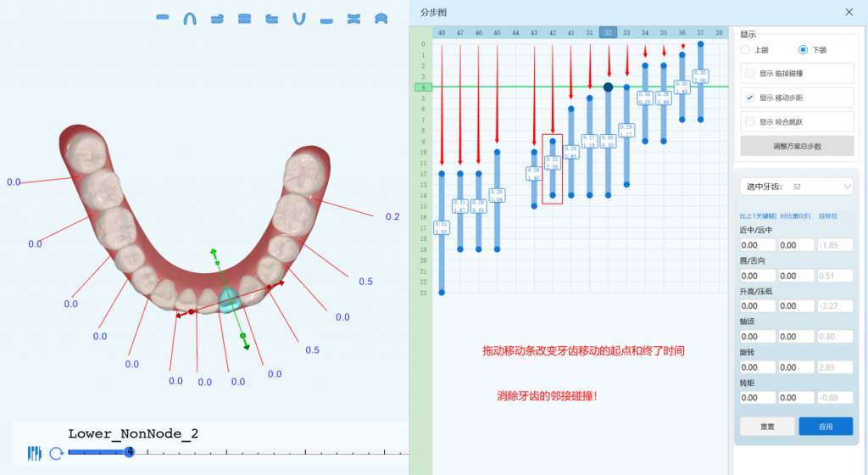Enable the 显示 咬合跳跃 checkbox
This screenshot has width=868, height=475.
(x=749, y=121)
